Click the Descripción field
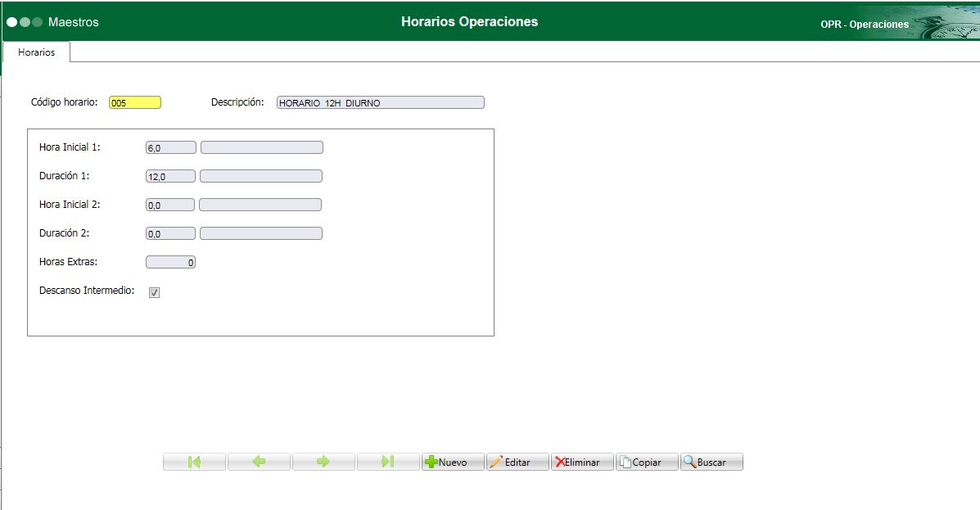This screenshot has width=980, height=510. pyautogui.click(x=380, y=102)
